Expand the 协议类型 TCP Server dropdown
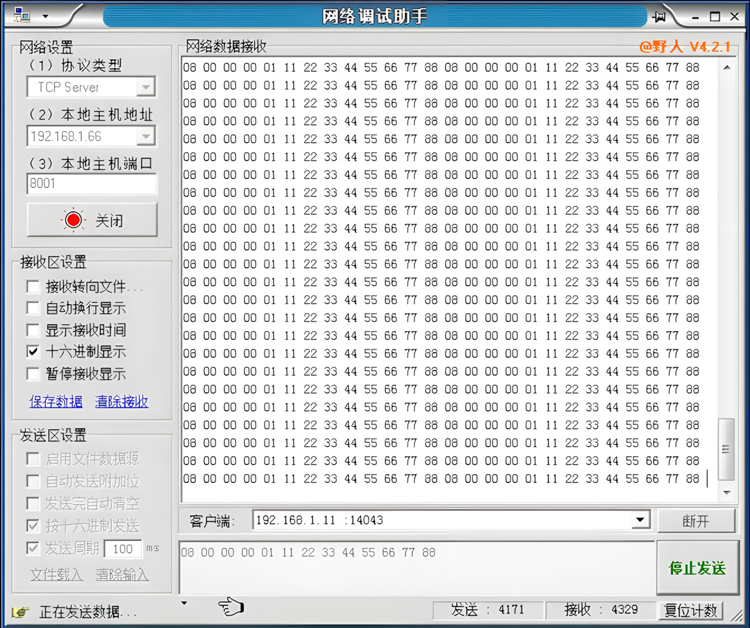 click(x=146, y=88)
